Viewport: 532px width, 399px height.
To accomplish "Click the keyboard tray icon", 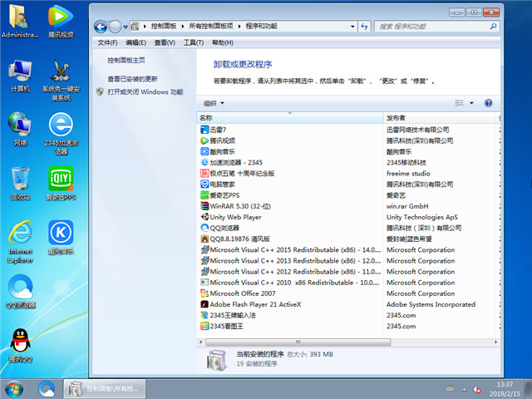I will [x=451, y=388].
